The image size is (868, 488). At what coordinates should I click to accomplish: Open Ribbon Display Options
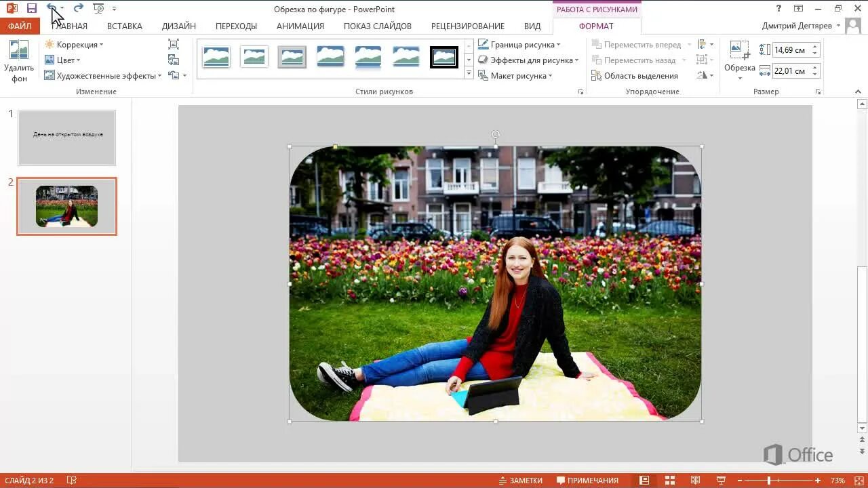coord(798,8)
